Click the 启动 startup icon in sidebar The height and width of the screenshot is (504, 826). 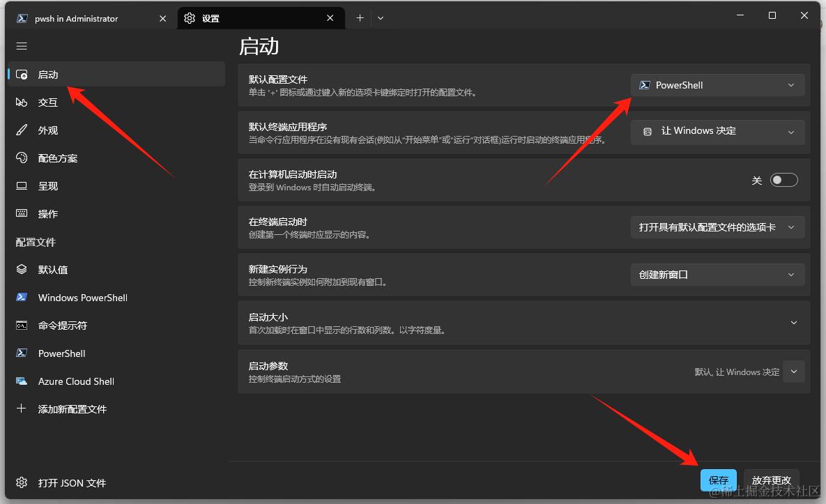[x=22, y=75]
